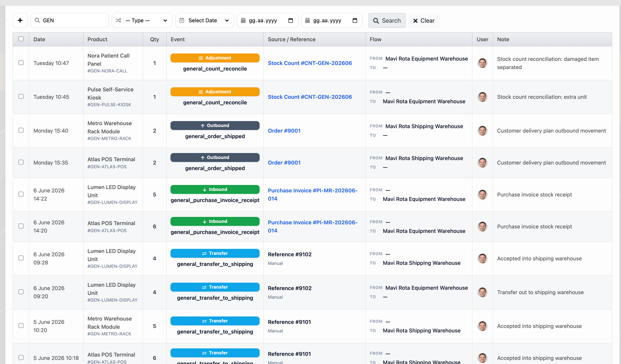The height and width of the screenshot is (364, 621).
Task: Open Purchase Invoice link for Lumen LED Display
Action: click(313, 195)
